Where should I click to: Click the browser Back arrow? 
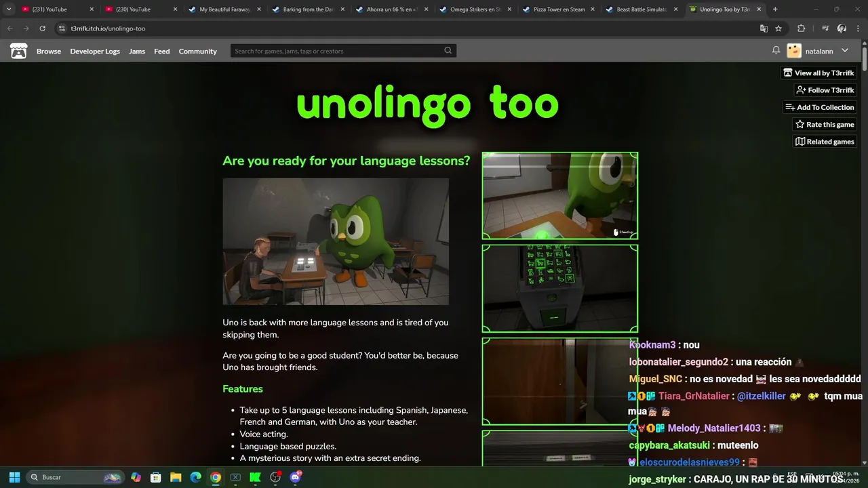9,28
